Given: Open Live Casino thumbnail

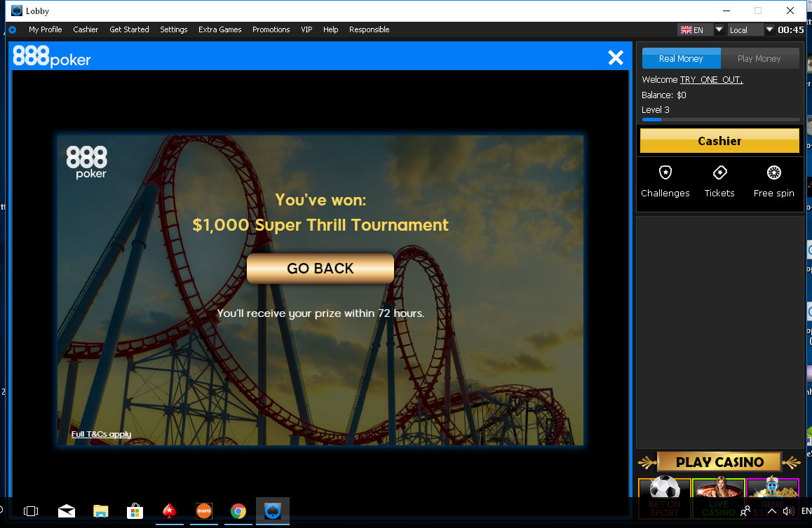Looking at the screenshot, I should 718,498.
